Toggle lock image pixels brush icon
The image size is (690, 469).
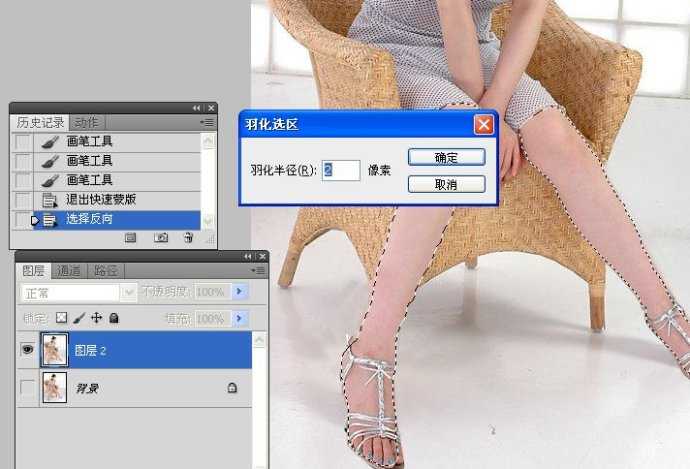coord(79,318)
